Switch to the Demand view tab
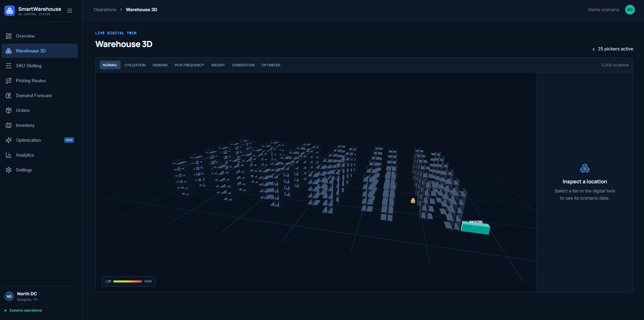The height and width of the screenshot is (320, 644). (160, 65)
